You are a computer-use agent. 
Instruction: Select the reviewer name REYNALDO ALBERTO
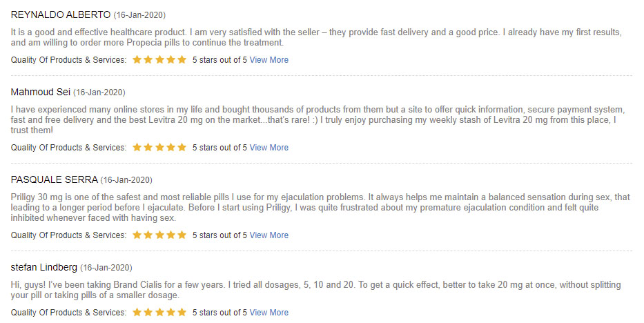pos(61,15)
